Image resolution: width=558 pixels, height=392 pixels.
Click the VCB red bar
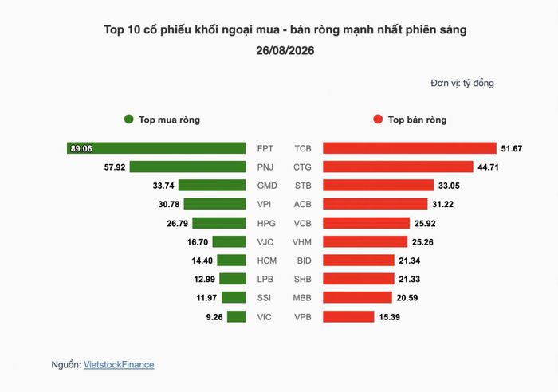(367, 223)
